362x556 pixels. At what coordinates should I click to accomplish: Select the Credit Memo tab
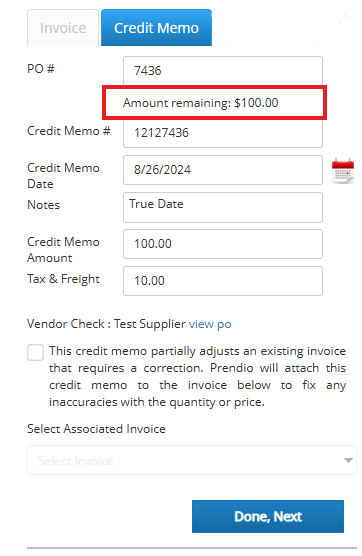coord(156,28)
